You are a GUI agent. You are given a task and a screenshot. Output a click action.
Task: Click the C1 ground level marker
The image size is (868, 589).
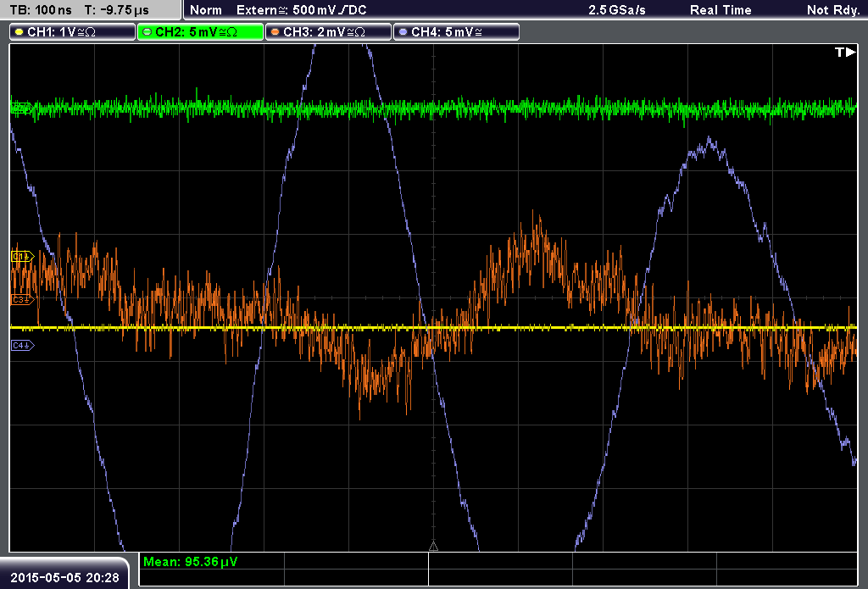pos(22,256)
